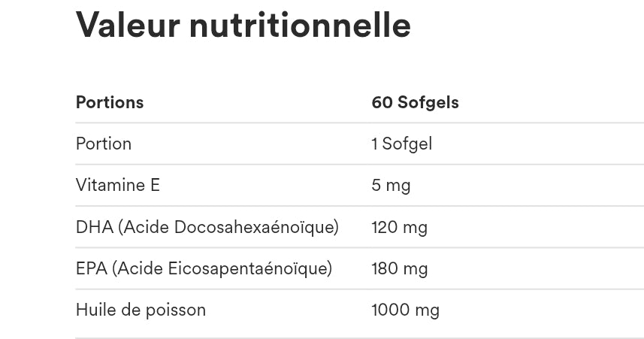The height and width of the screenshot is (339, 644).
Task: Click the 60 Sofgels header value
Action: (x=416, y=103)
